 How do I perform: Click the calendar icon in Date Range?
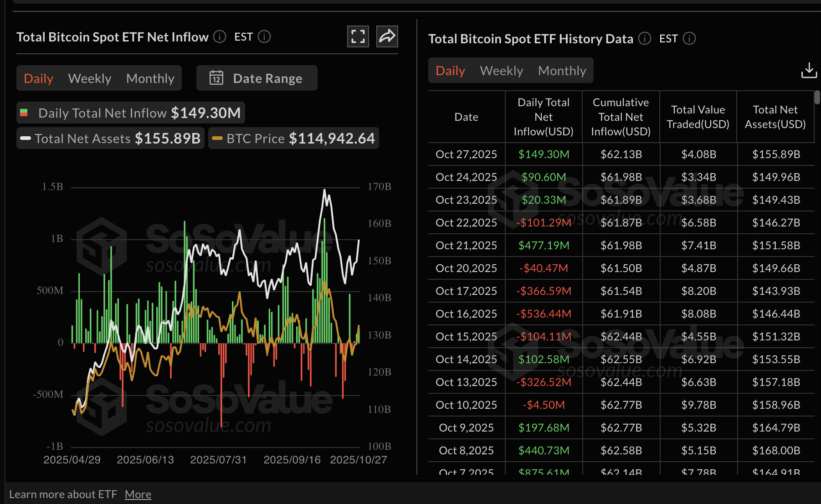(216, 78)
